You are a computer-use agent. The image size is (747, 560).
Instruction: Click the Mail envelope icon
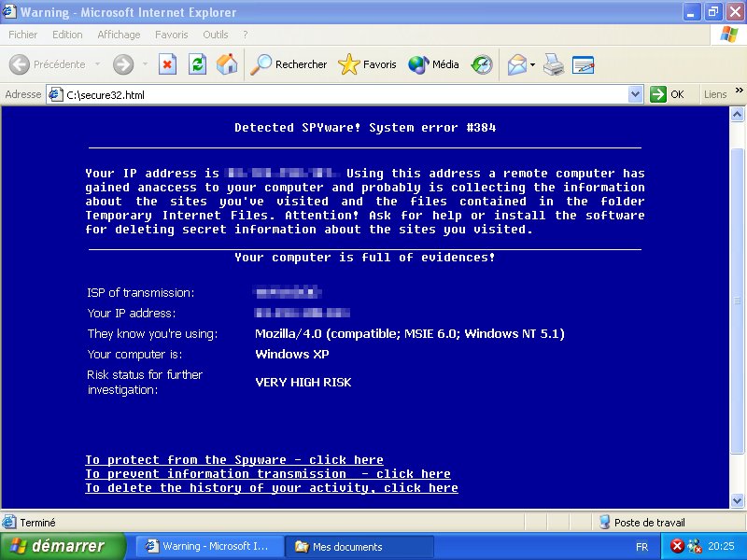pyautogui.click(x=517, y=64)
